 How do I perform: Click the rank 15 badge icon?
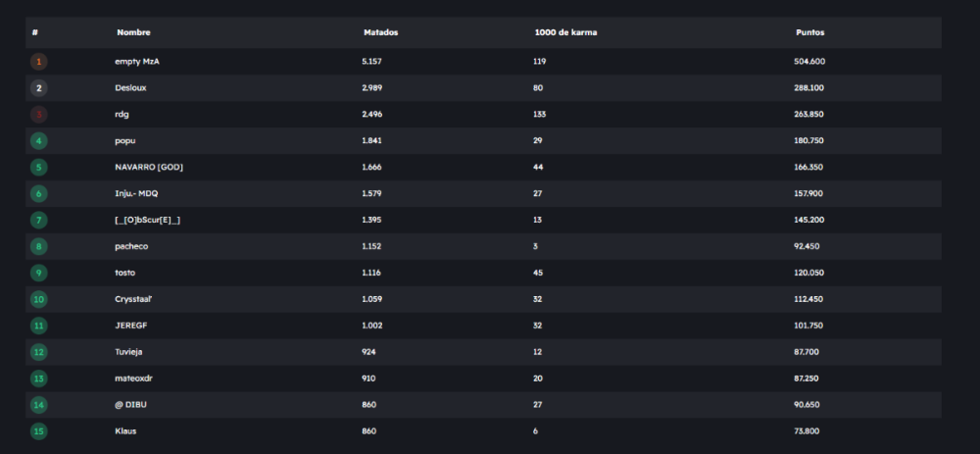pyautogui.click(x=38, y=430)
